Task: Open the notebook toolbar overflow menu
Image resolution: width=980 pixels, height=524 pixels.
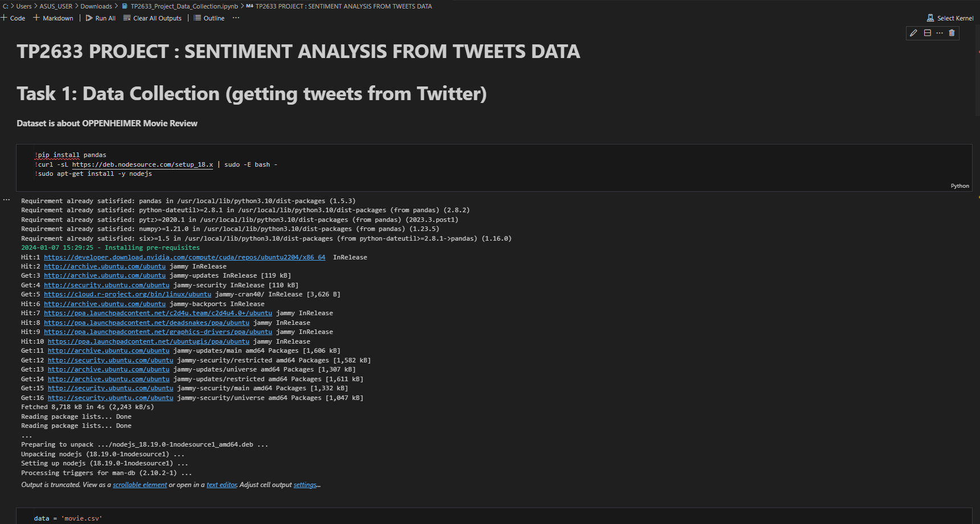Action: pyautogui.click(x=236, y=18)
